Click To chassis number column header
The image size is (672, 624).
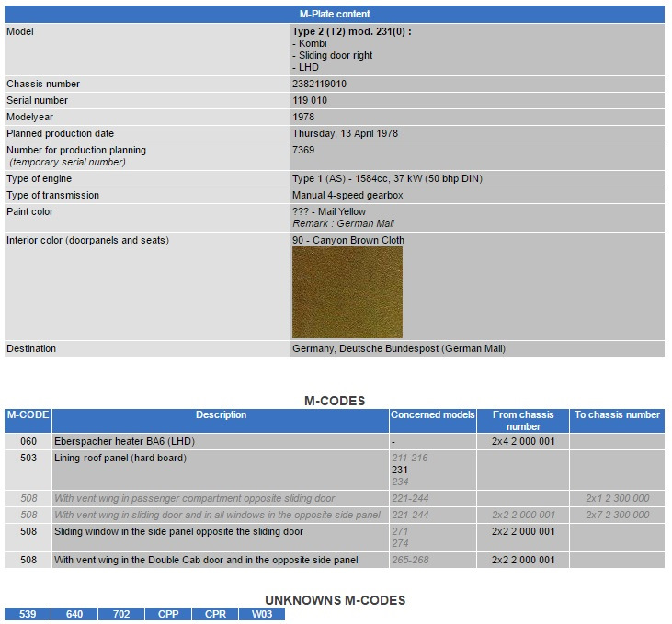[617, 421]
